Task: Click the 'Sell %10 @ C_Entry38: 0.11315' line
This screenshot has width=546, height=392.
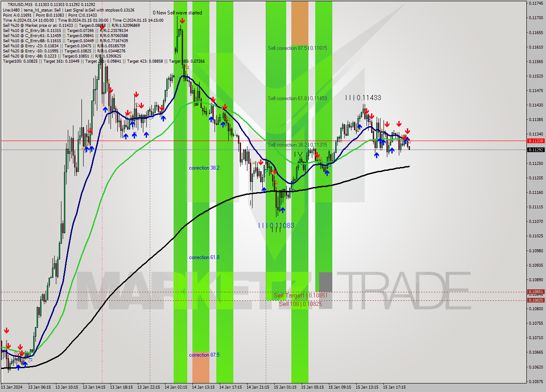Action: pos(65,30)
